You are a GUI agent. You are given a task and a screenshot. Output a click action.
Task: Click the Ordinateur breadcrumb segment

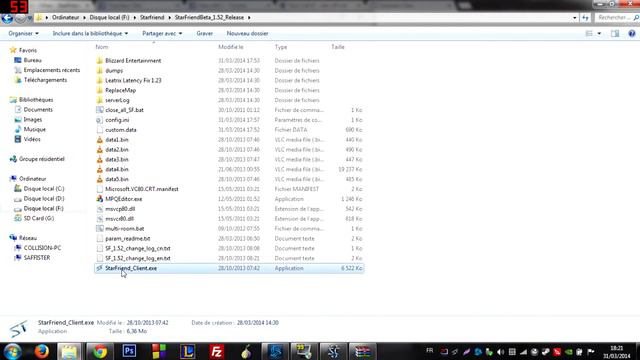coord(66,18)
